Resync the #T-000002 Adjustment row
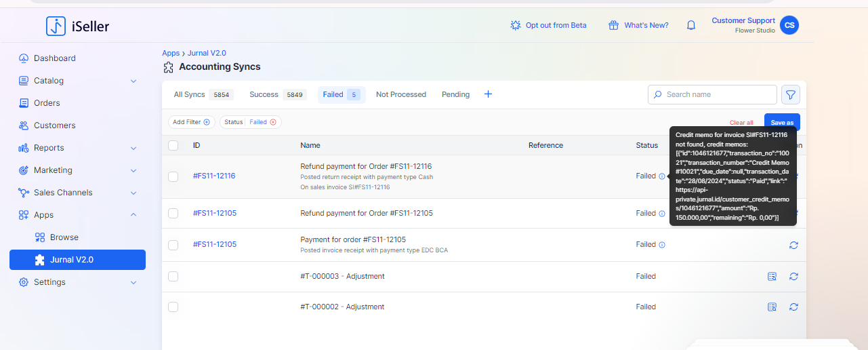The image size is (868, 350). (793, 307)
